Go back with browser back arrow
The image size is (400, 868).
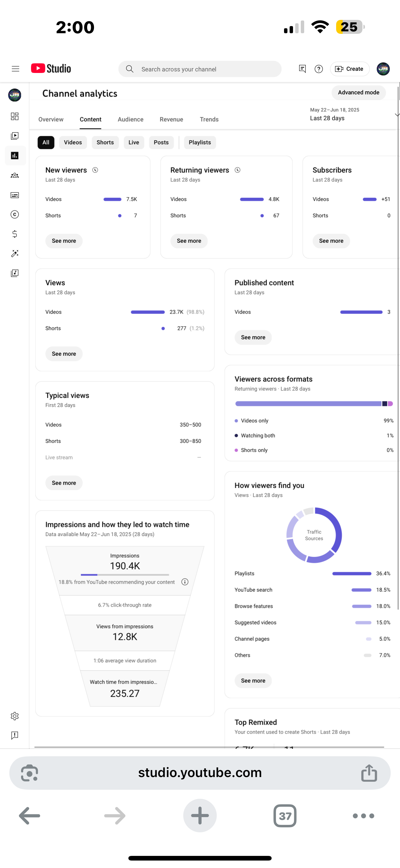[x=30, y=816]
